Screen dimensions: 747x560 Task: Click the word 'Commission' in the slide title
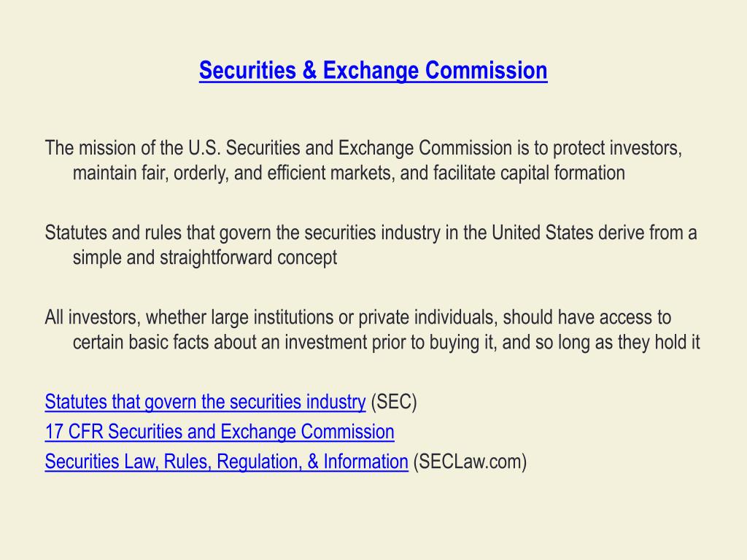[486, 71]
